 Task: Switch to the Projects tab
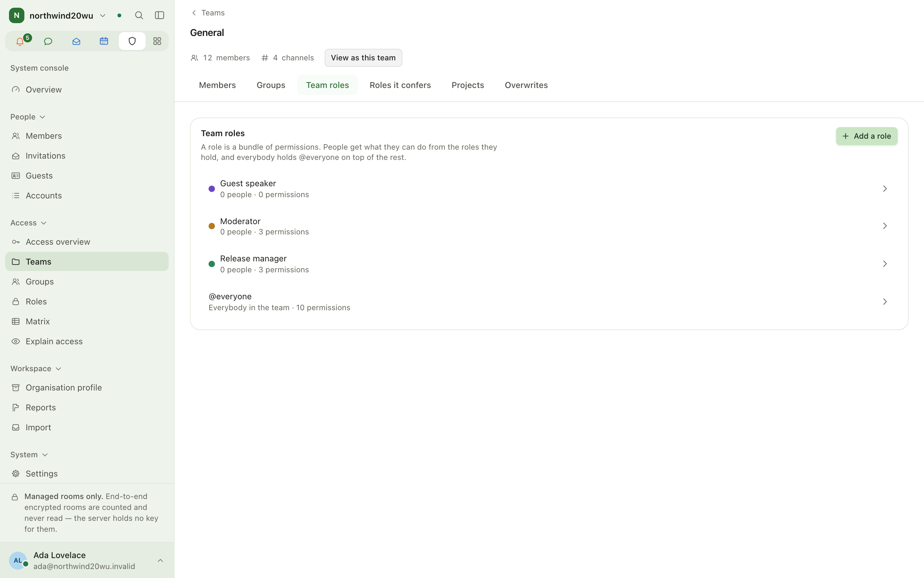click(468, 85)
